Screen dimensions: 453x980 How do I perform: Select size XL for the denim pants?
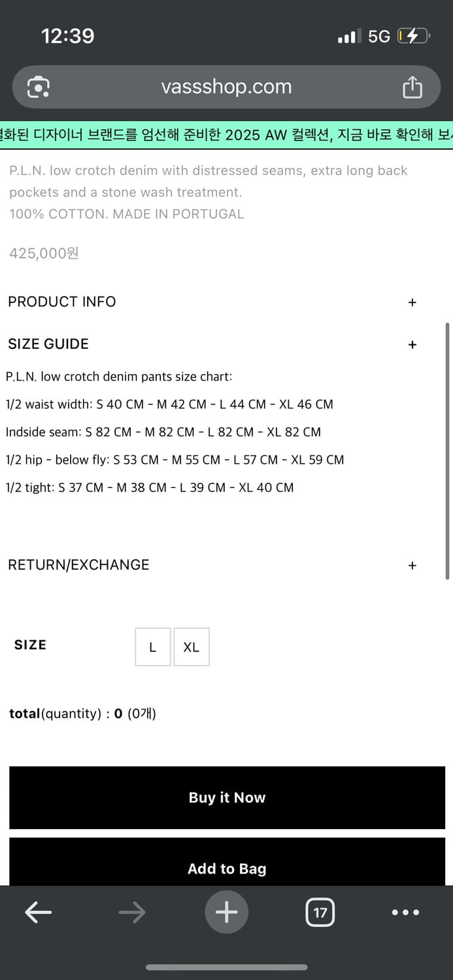[191, 647]
